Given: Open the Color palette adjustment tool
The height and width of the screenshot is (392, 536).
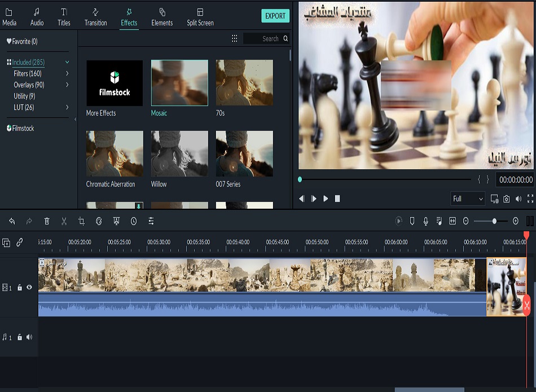Looking at the screenshot, I should tap(99, 222).
